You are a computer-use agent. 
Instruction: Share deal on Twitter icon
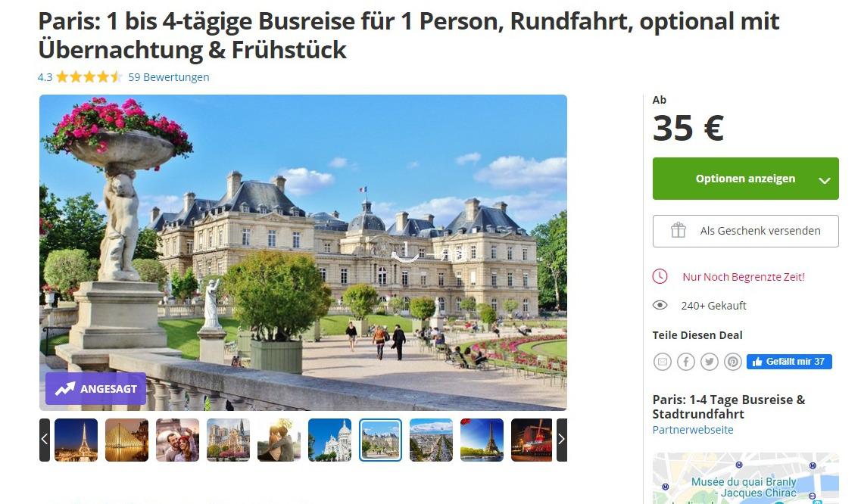pos(710,362)
